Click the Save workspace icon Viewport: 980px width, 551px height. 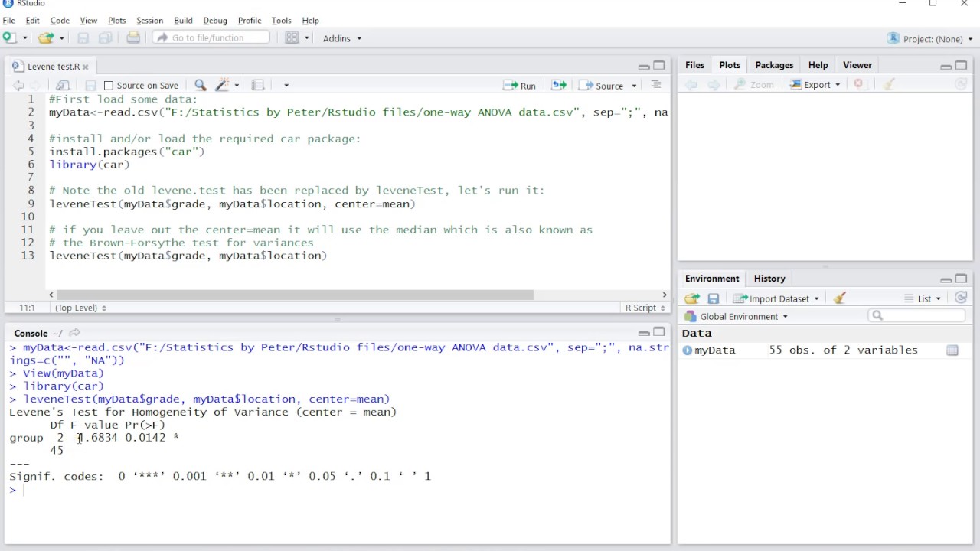point(713,298)
